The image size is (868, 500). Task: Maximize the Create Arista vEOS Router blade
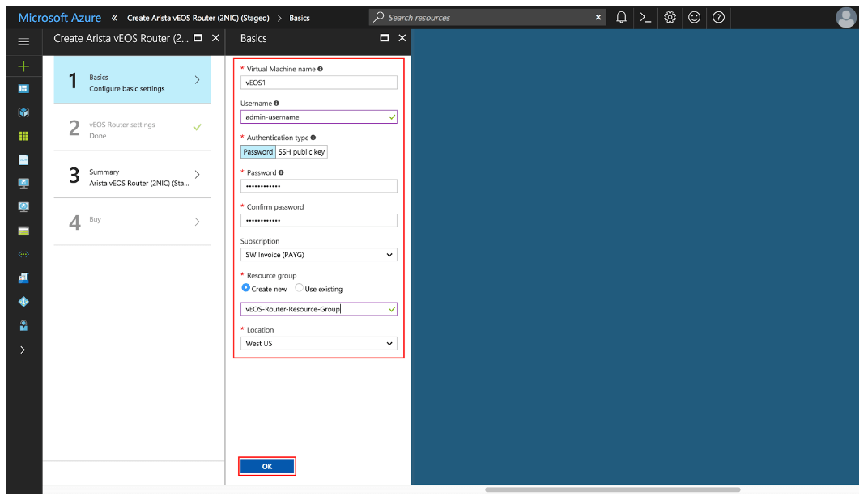click(x=198, y=38)
